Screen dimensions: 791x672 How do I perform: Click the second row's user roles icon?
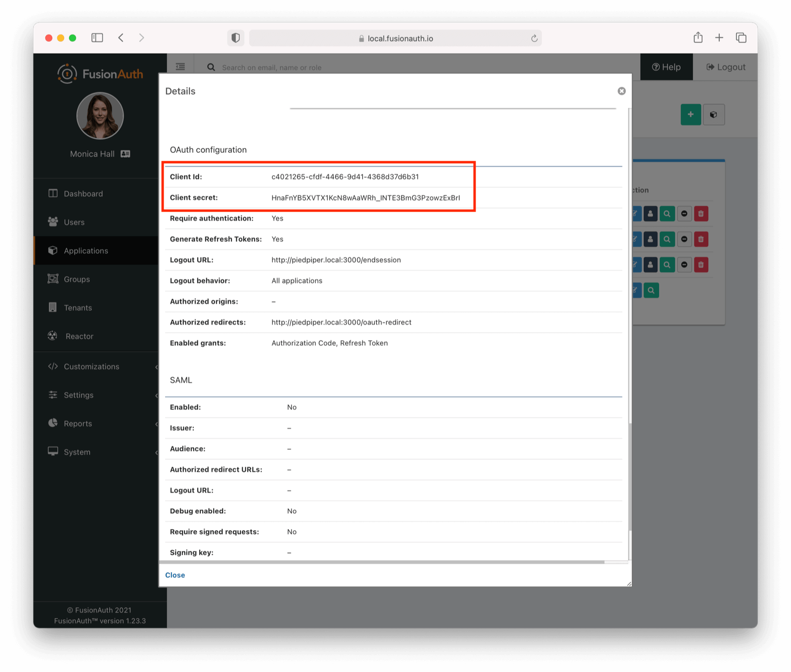point(650,239)
